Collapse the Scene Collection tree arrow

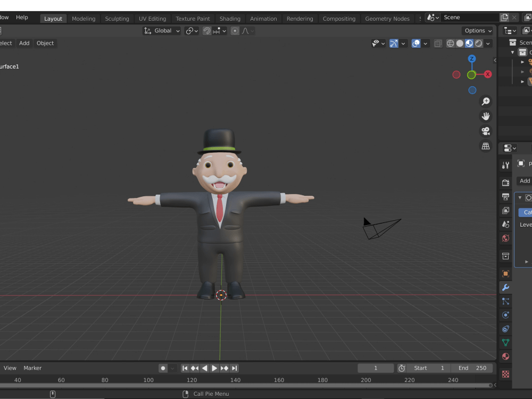pos(513,52)
